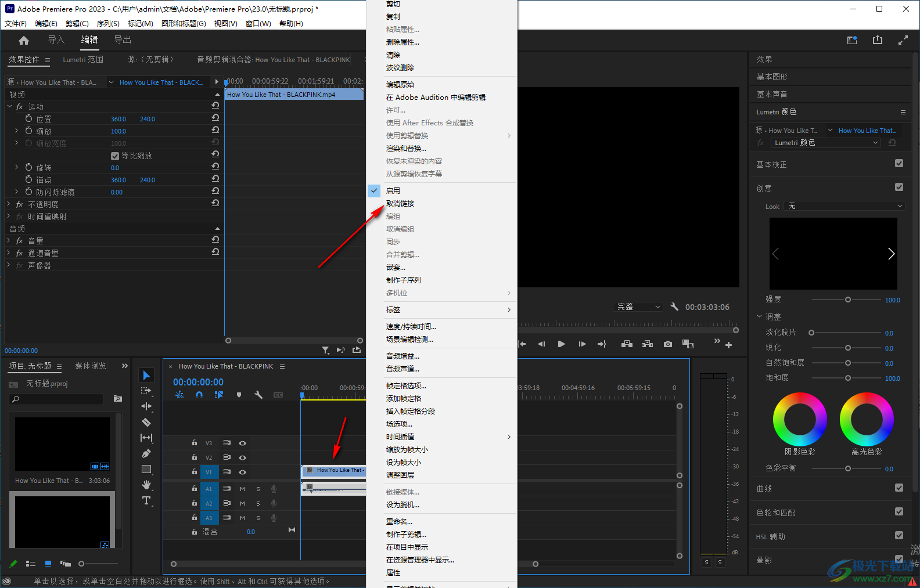
Task: Click the 阴影色彩 color wheel
Action: click(800, 419)
